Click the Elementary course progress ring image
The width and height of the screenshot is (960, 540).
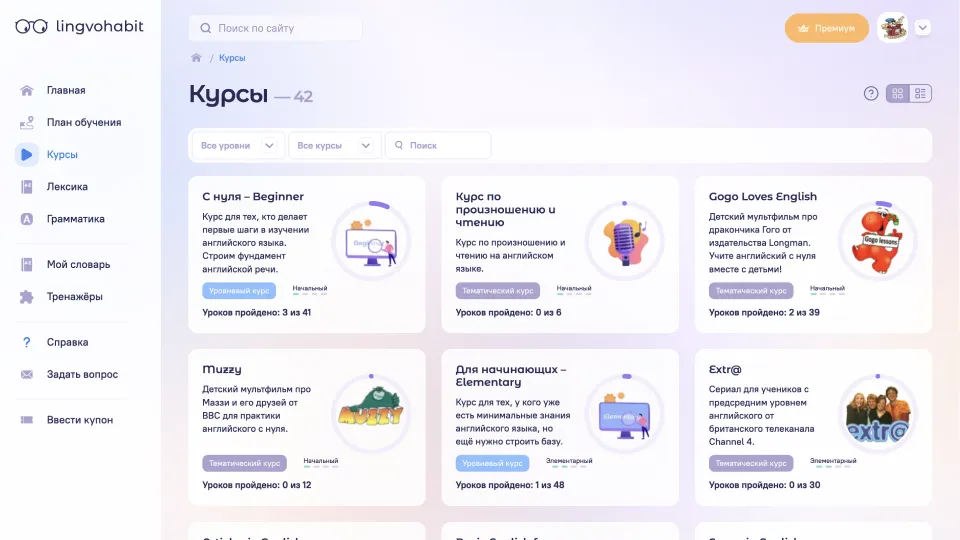(624, 414)
